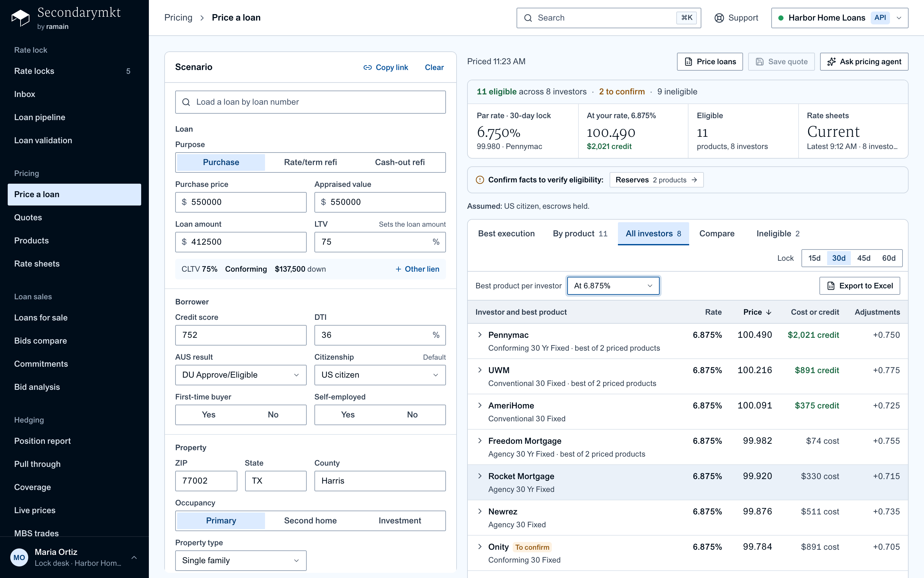
Task: Go to Pricing breadcrumb
Action: pyautogui.click(x=178, y=18)
